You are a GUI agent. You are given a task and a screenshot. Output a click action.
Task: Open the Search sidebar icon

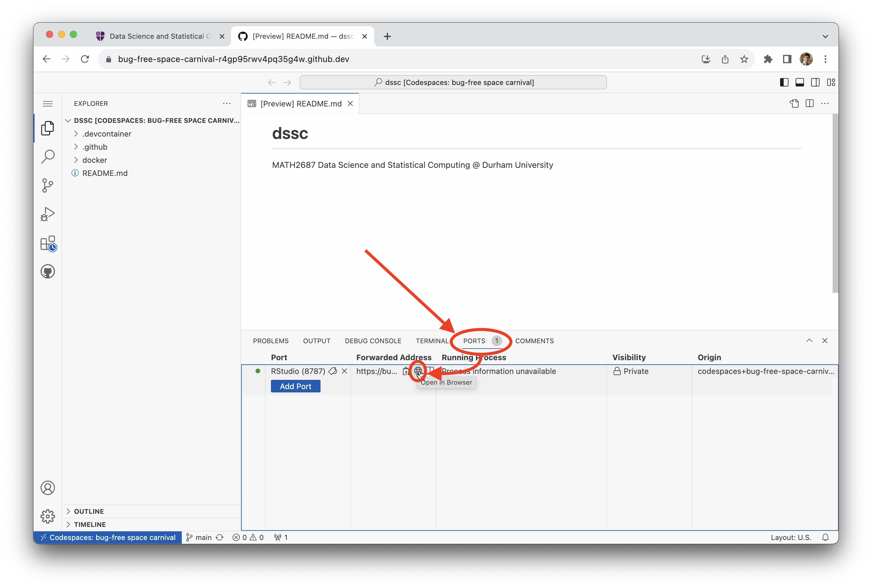48,157
